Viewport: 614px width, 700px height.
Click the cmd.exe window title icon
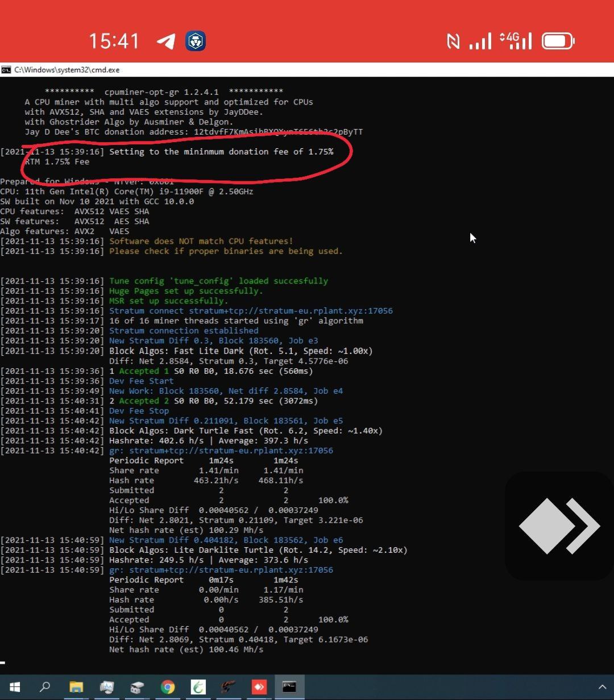coord(6,70)
